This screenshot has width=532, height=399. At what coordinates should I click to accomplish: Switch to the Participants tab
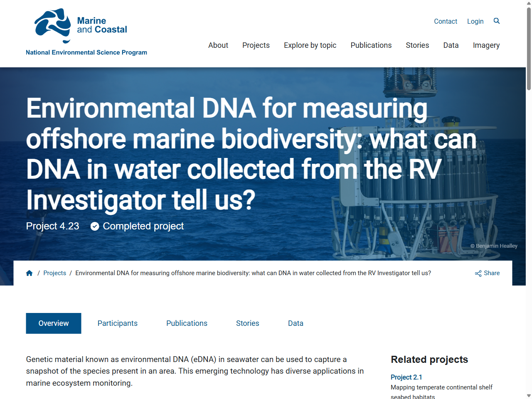[x=118, y=323]
